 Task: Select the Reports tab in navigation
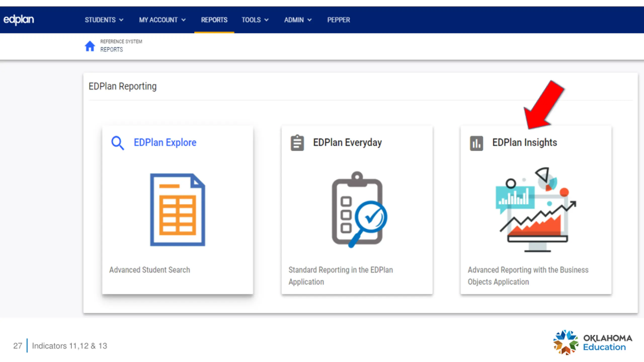coord(214,20)
